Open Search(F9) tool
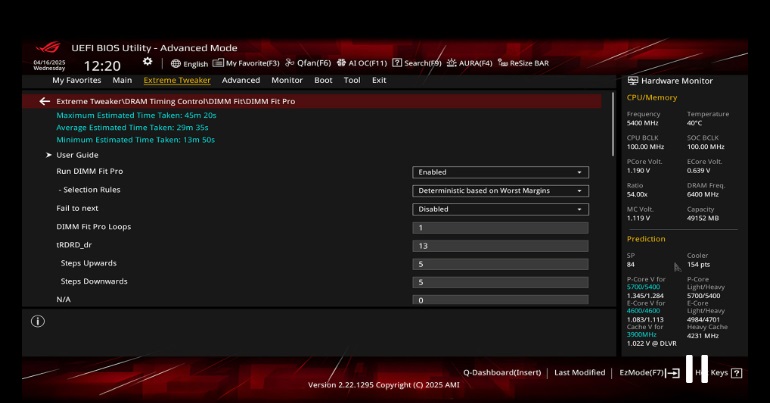This screenshot has height=403, width=770. 417,63
